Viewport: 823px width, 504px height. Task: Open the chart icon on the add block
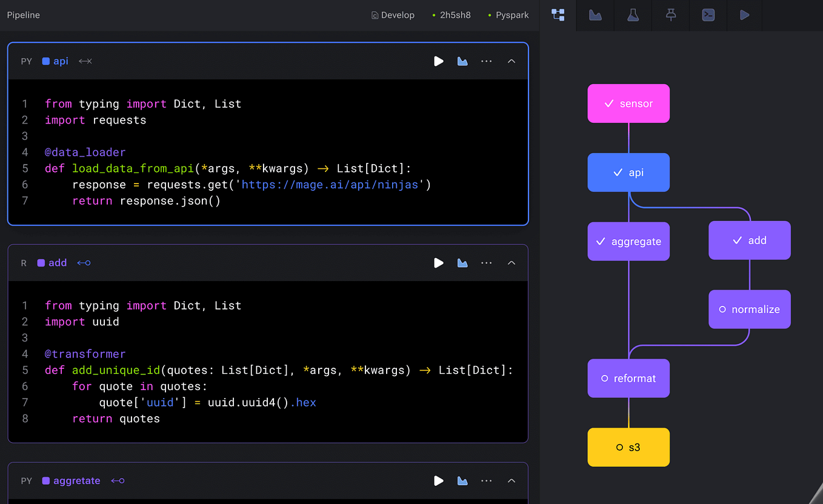point(462,263)
